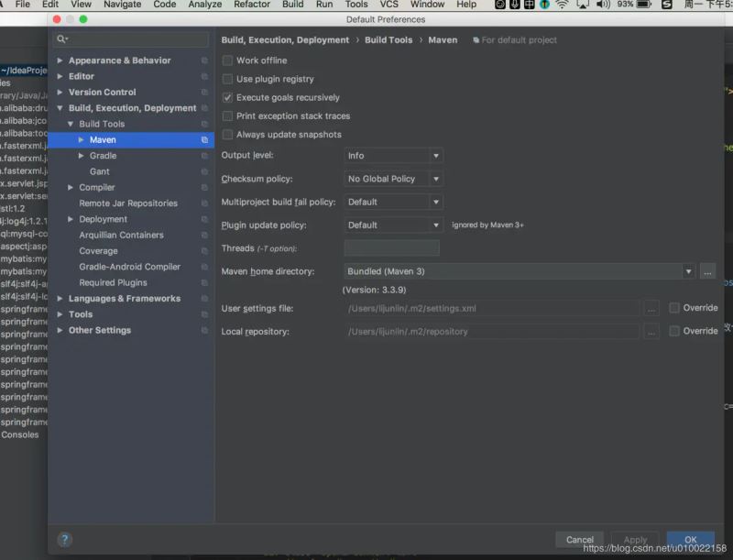Click the OK button
The image size is (733, 560).
(x=690, y=540)
